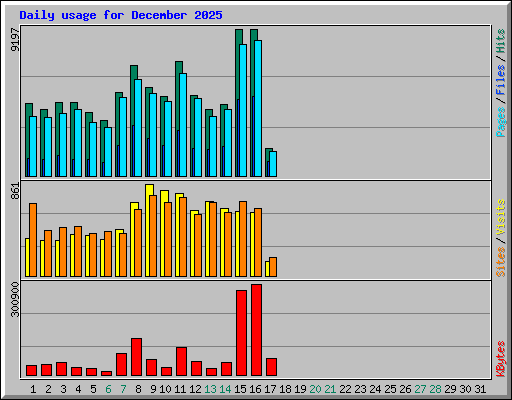Click day 17 on the x-axis

tap(270, 389)
